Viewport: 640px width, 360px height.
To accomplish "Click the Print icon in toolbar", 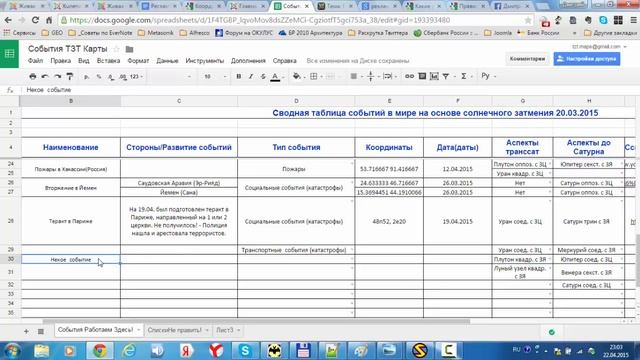I will [33, 76].
